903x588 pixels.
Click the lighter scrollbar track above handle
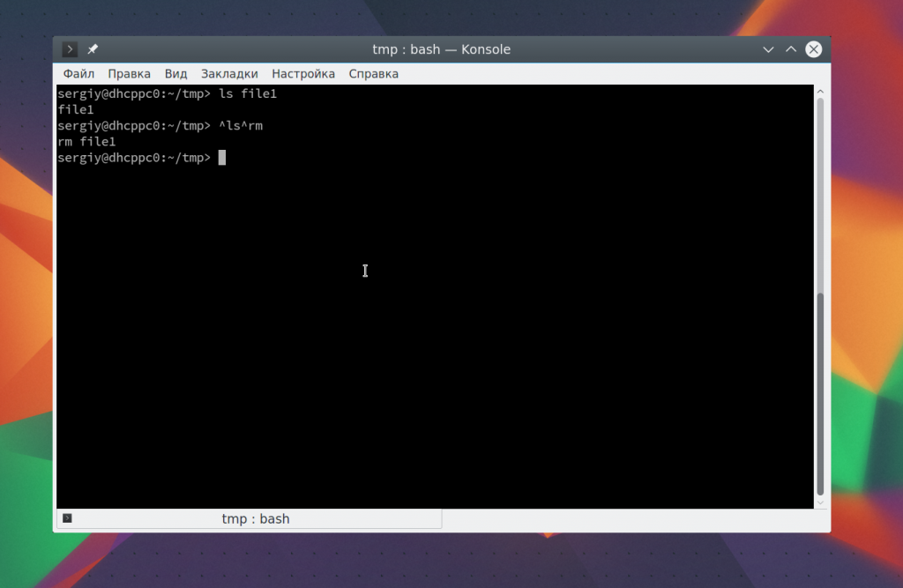pos(821,194)
